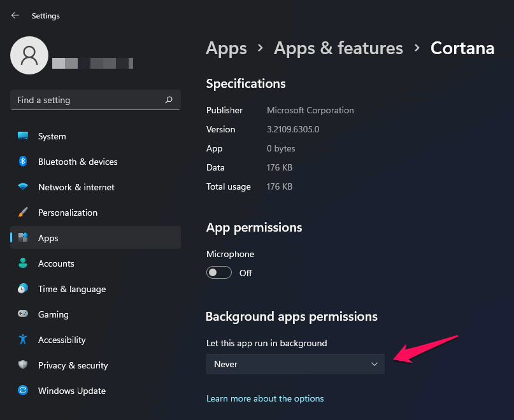
Task: Click the back arrow in Settings
Action: click(15, 15)
